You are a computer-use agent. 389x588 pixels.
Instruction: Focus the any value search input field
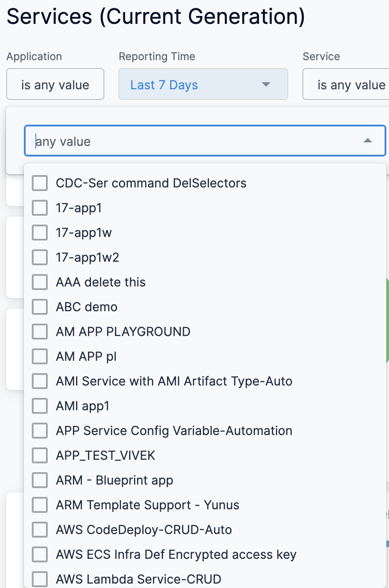pyautogui.click(x=205, y=141)
